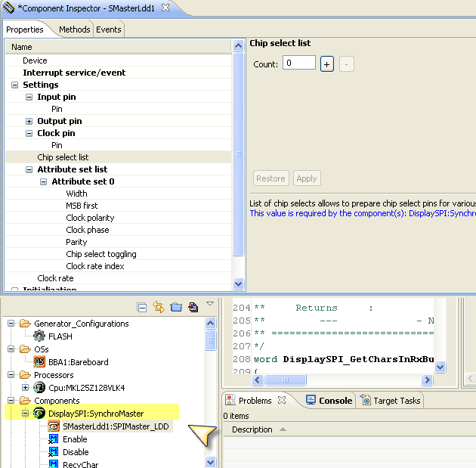Viewport: 476px width, 468px height.
Task: Click properties list scroll up arrow
Action: click(239, 46)
